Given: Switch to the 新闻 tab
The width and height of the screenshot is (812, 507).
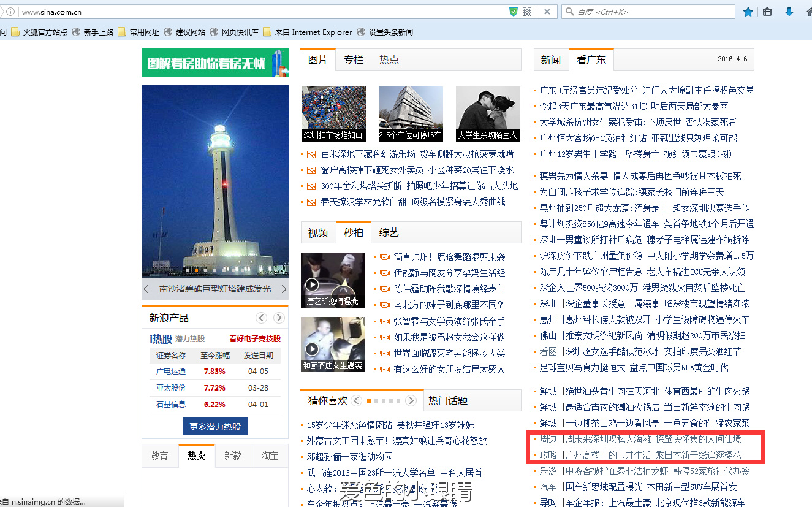Looking at the screenshot, I should (551, 59).
